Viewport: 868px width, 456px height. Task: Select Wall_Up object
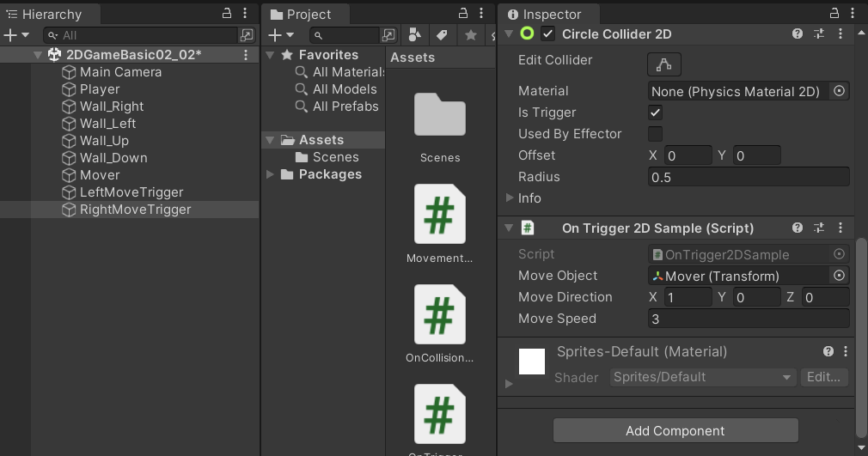pyautogui.click(x=104, y=141)
